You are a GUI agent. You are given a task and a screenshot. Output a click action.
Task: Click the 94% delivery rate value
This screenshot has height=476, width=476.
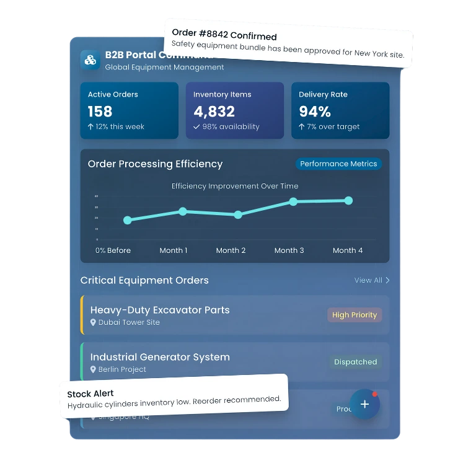point(315,112)
